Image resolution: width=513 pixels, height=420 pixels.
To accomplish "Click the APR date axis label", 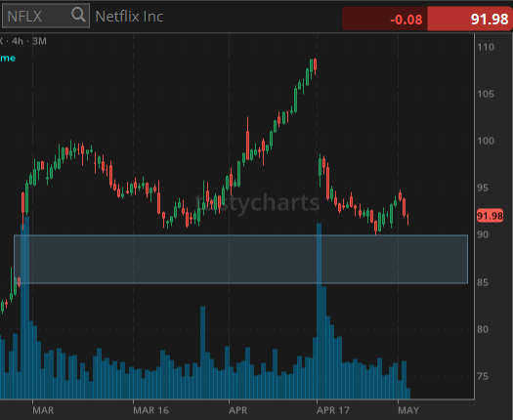I will [237, 410].
